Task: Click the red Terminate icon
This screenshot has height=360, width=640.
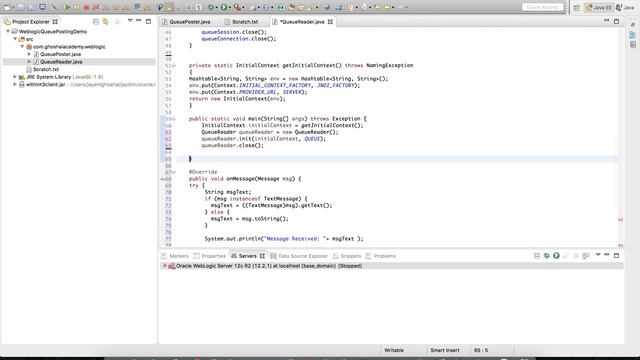Action: click(86, 7)
